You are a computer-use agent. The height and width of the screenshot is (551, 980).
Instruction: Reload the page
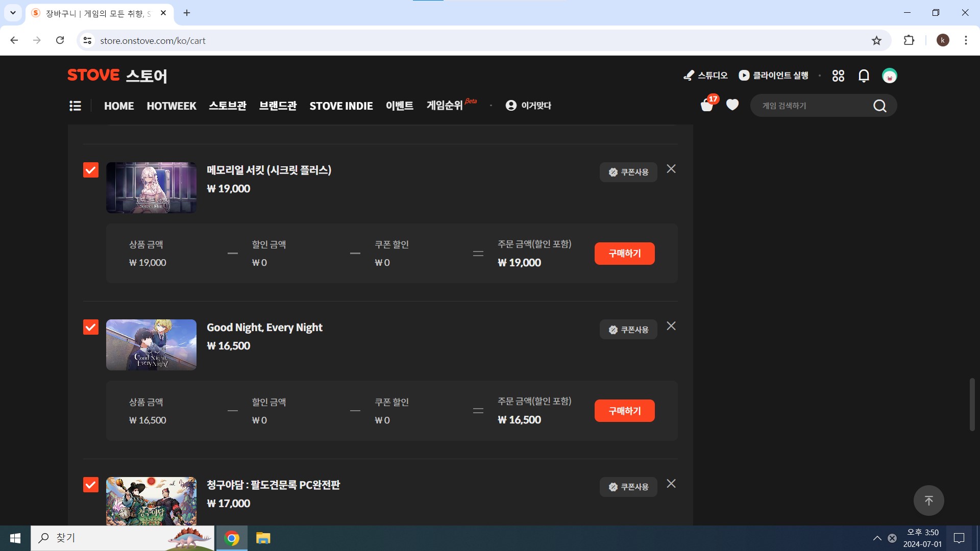(x=60, y=40)
